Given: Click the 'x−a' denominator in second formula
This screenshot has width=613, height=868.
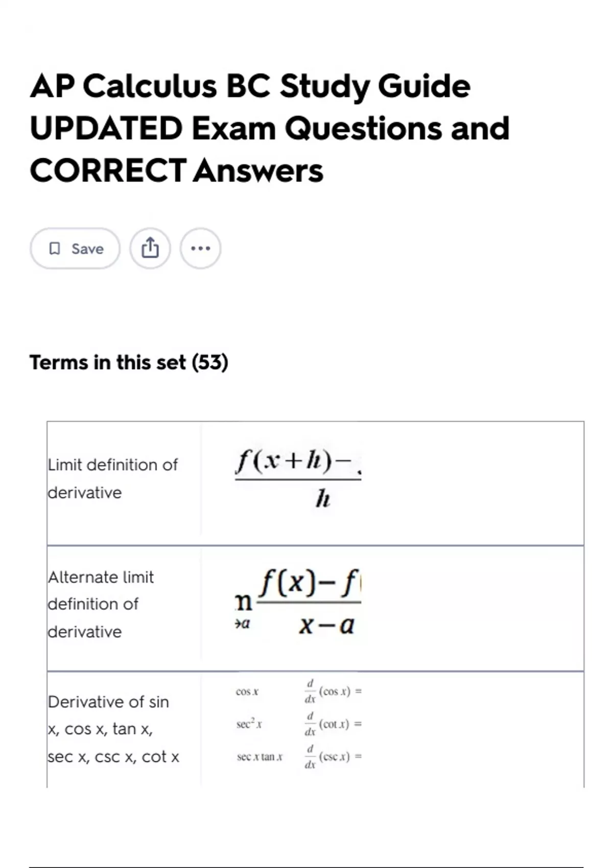Looking at the screenshot, I should click(326, 625).
